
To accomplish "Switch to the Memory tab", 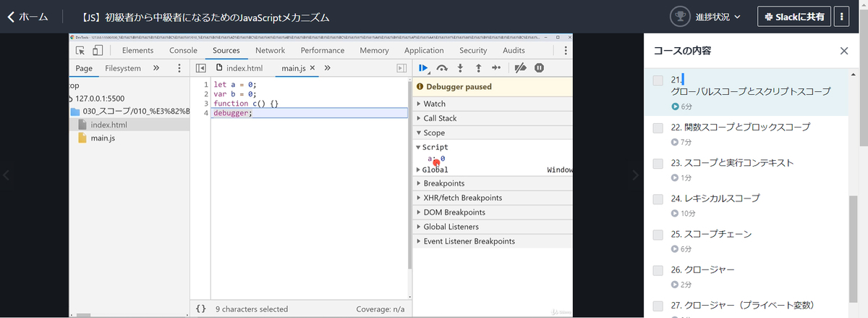I will click(374, 50).
